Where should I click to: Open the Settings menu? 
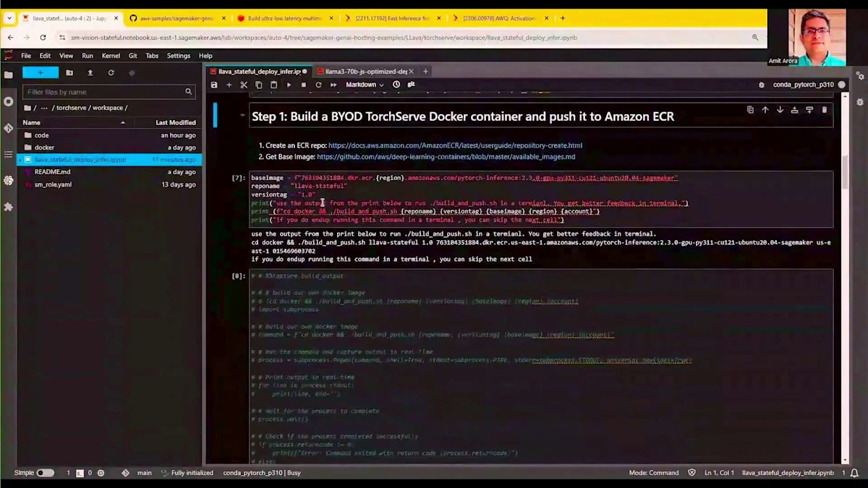179,56
